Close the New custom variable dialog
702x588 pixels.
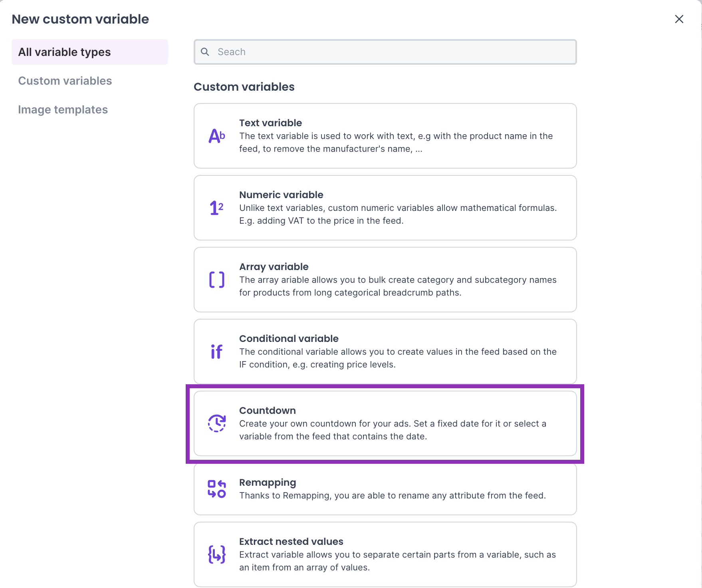coord(679,19)
